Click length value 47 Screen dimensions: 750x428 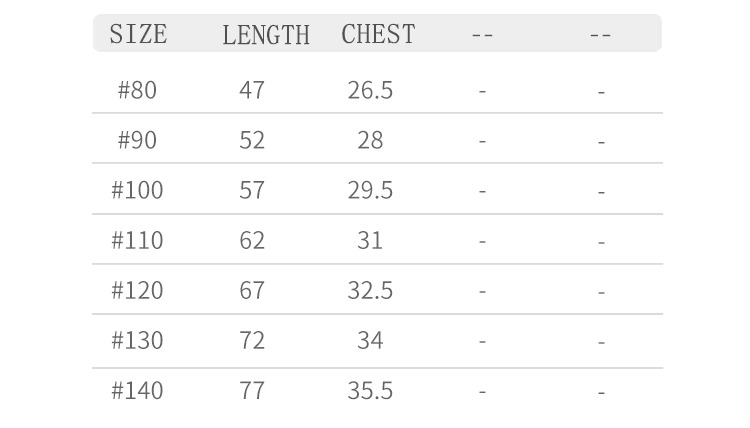tap(252, 90)
